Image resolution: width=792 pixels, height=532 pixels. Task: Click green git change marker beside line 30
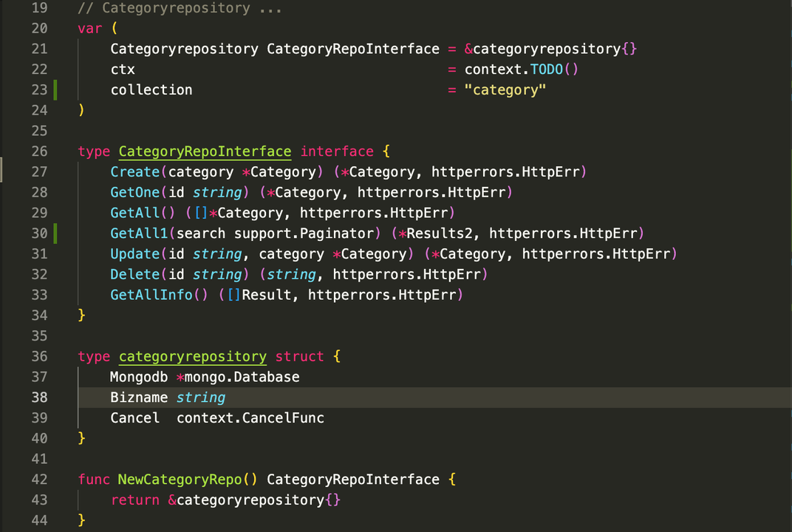(x=55, y=233)
